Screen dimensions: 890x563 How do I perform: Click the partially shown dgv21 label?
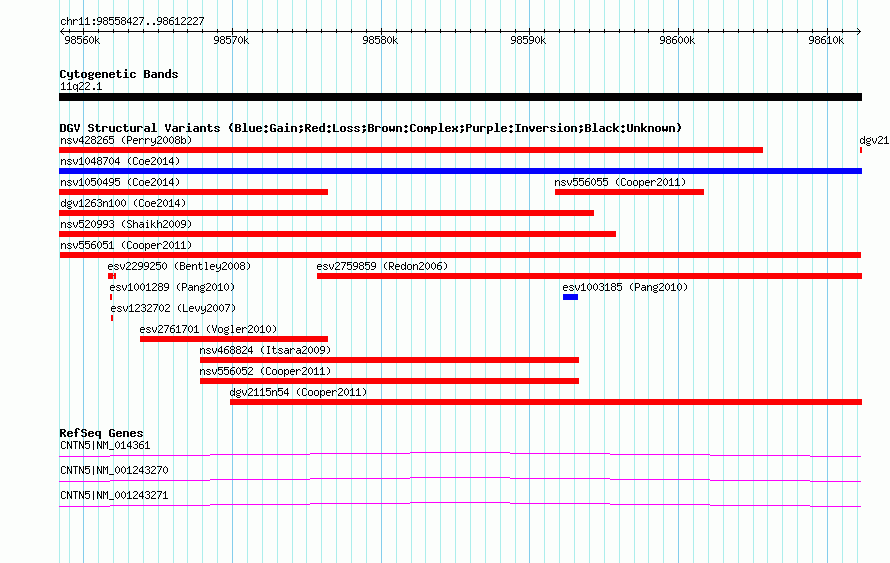click(874, 140)
